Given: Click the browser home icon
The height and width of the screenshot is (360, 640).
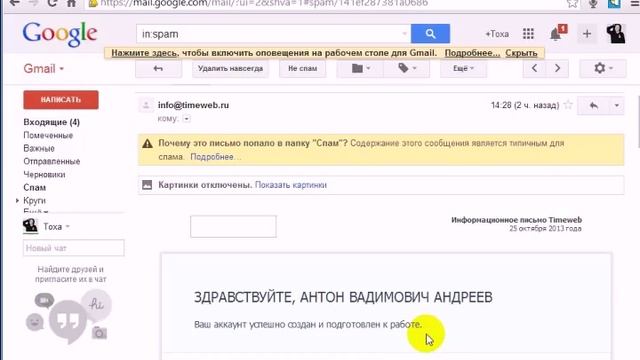Looking at the screenshot, I should [x=71, y=3].
